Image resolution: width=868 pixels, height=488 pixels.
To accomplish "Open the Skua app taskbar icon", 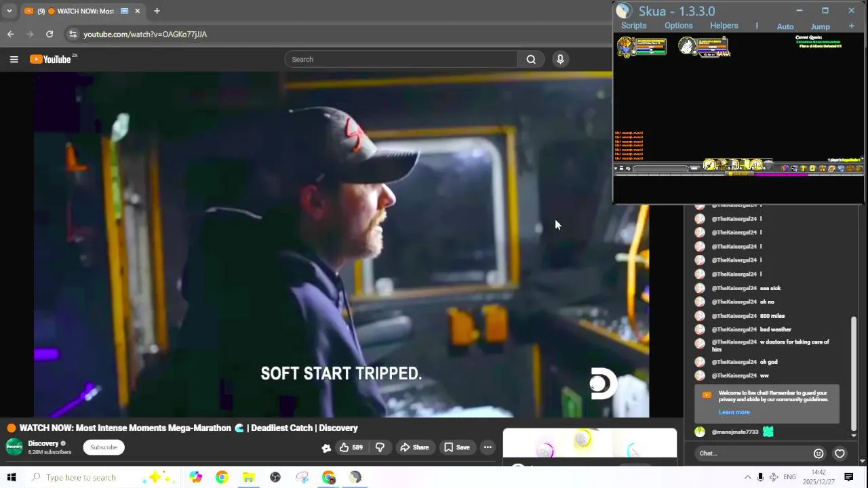I will pos(355,477).
